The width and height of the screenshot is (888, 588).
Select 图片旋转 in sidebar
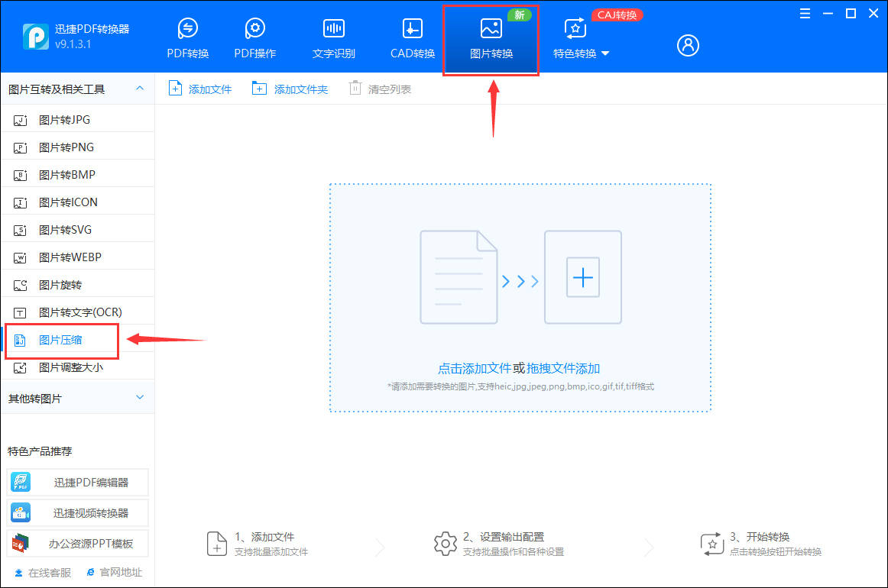(x=78, y=285)
